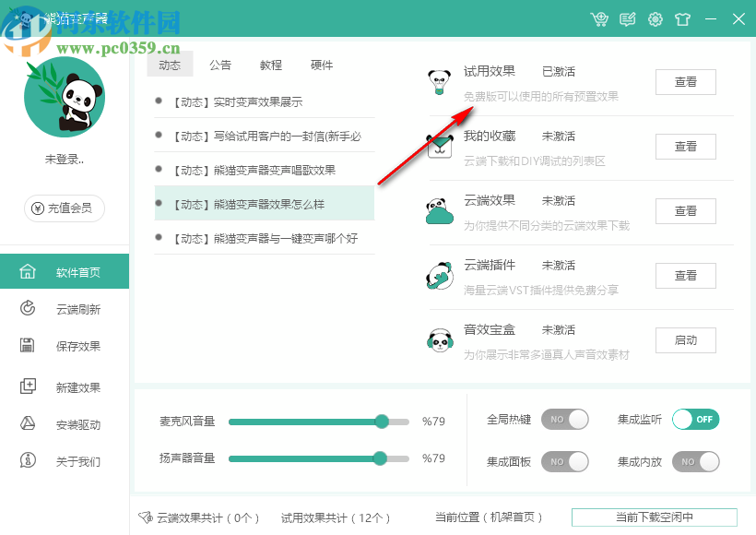This screenshot has width=756, height=535.
Task: Click the microphone volume %79 value
Action: [x=433, y=422]
